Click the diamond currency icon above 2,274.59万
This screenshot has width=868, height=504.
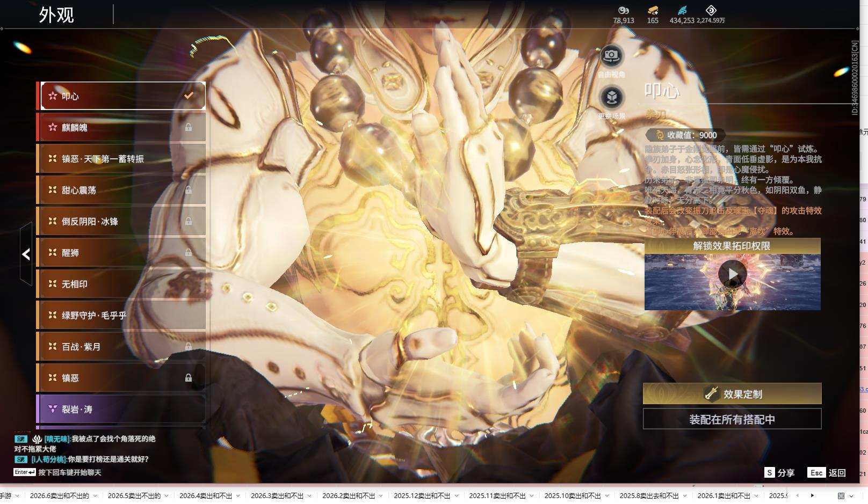point(711,10)
